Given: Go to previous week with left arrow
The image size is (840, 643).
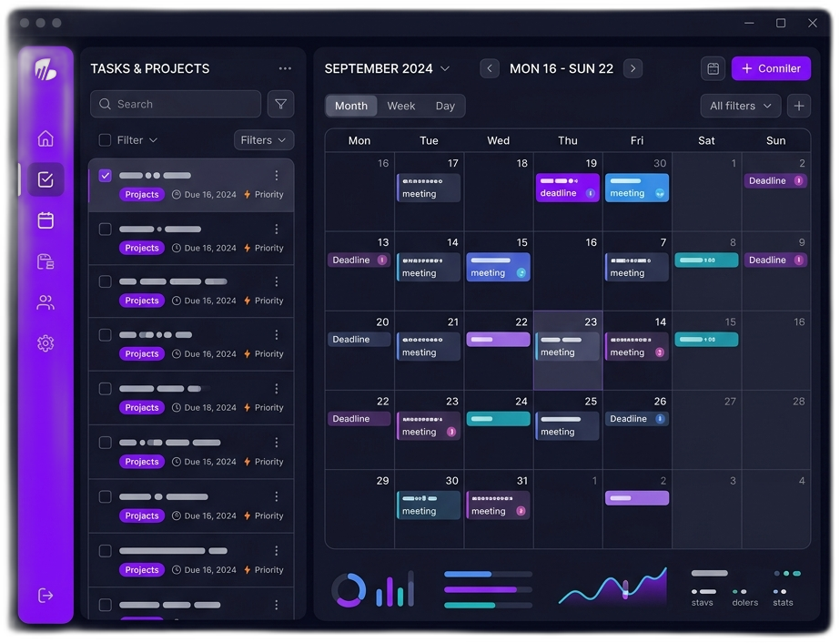Looking at the screenshot, I should click(x=490, y=68).
